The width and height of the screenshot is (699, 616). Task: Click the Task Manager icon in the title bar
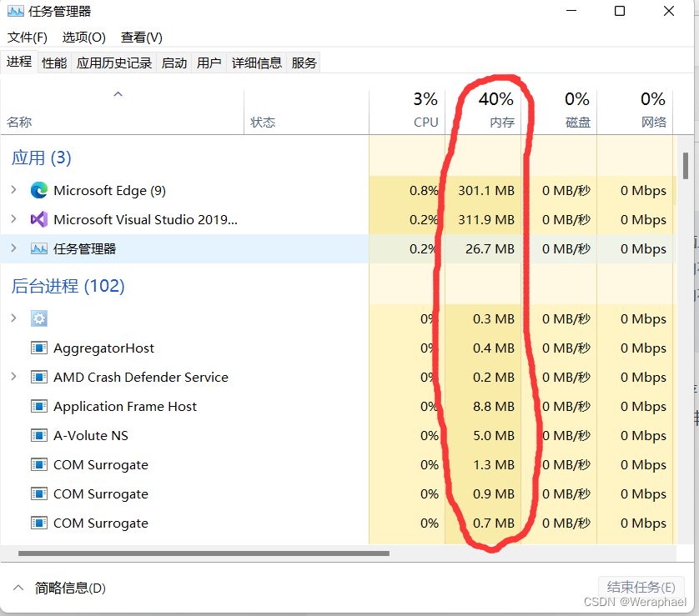tap(16, 11)
